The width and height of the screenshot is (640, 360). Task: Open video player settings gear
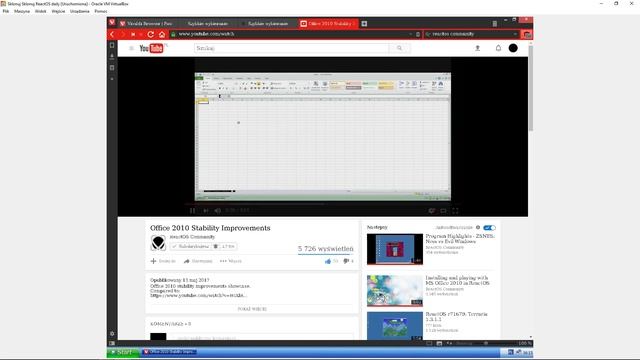pyautogui.click(x=431, y=211)
